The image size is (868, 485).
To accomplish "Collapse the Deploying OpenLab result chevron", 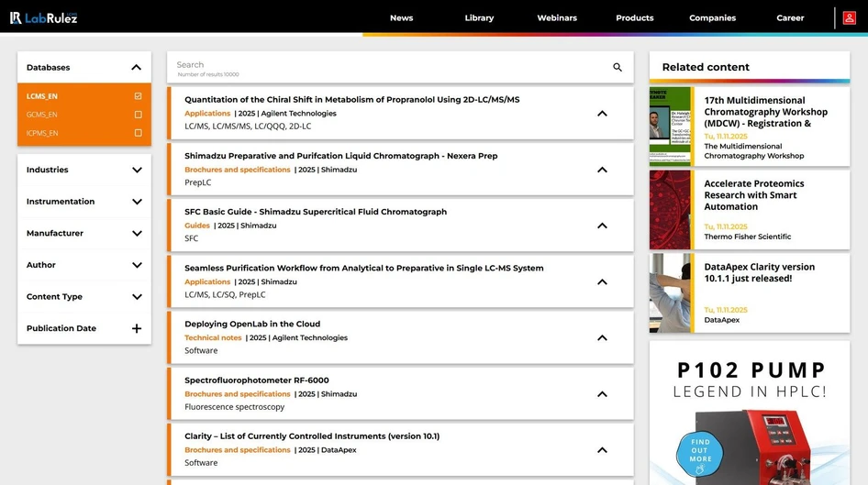I will (602, 338).
